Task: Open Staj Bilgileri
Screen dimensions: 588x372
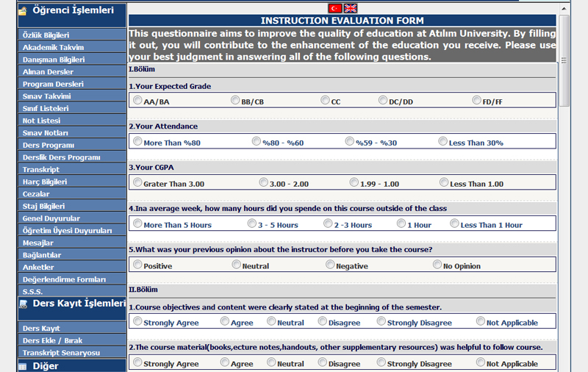Action: 71,207
